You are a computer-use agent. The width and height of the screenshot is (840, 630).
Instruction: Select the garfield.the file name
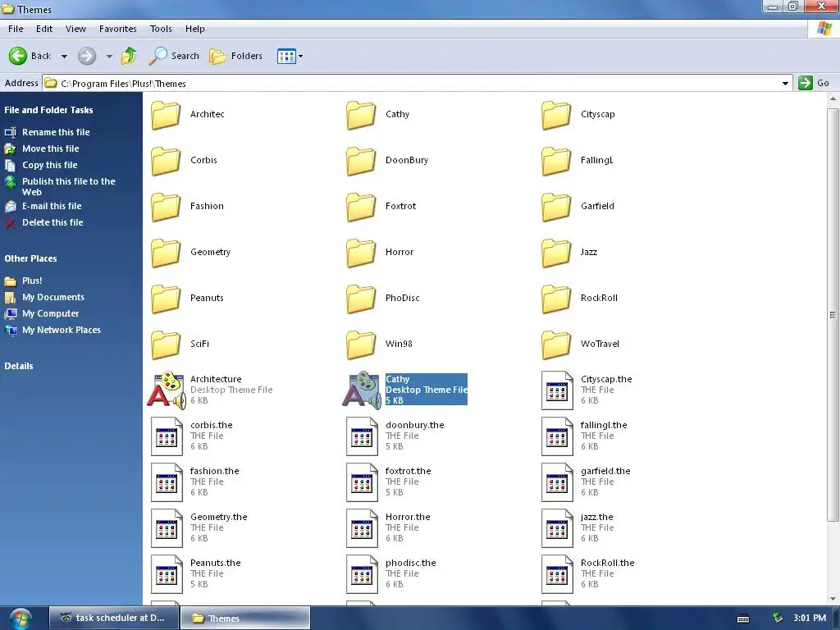(x=605, y=471)
